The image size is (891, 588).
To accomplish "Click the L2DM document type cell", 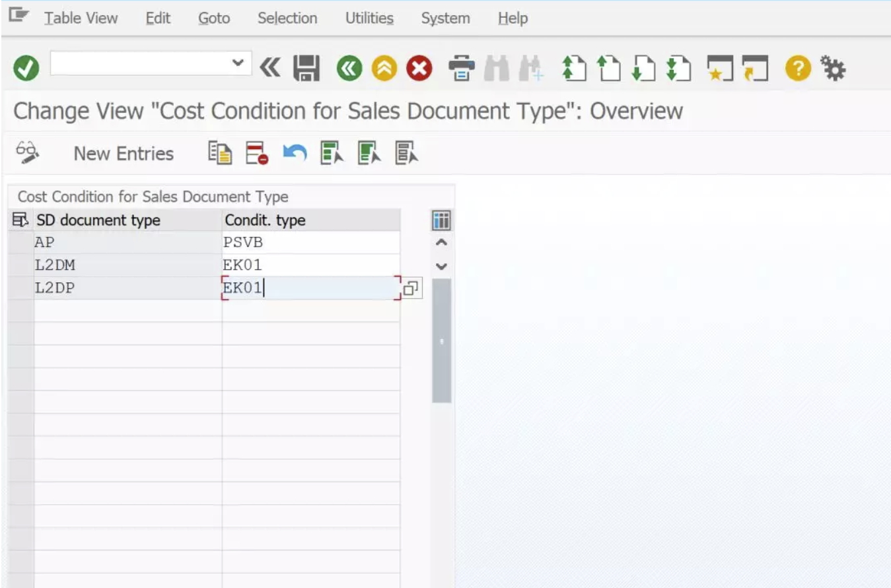I will click(128, 265).
